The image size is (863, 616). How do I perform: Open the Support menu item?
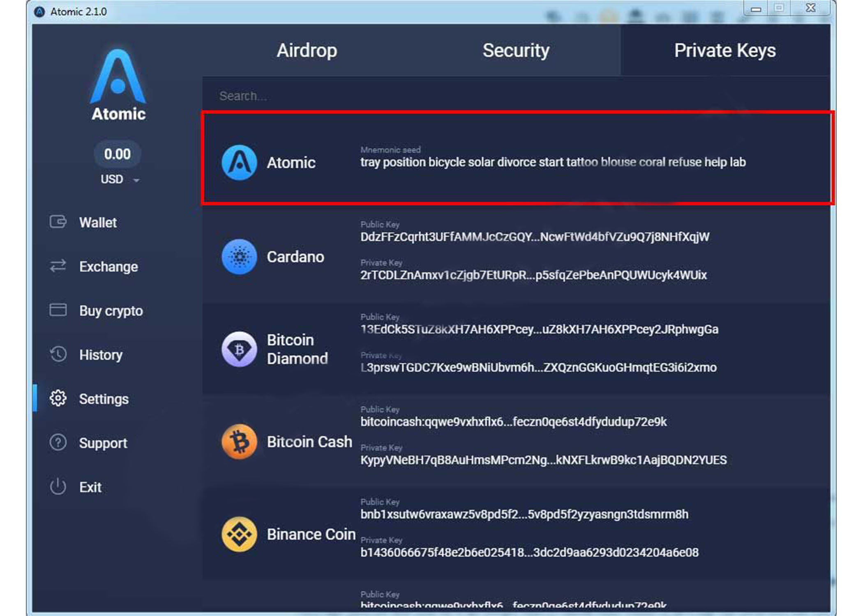[x=103, y=443]
